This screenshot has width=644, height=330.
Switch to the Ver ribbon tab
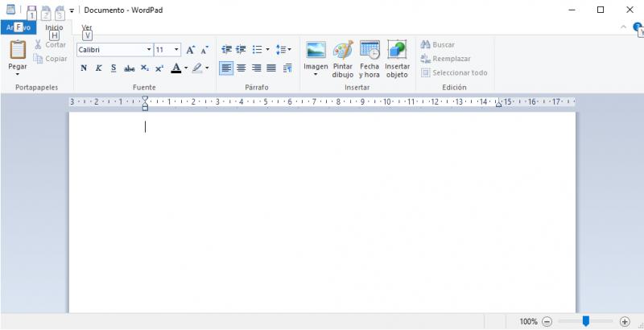(87, 27)
